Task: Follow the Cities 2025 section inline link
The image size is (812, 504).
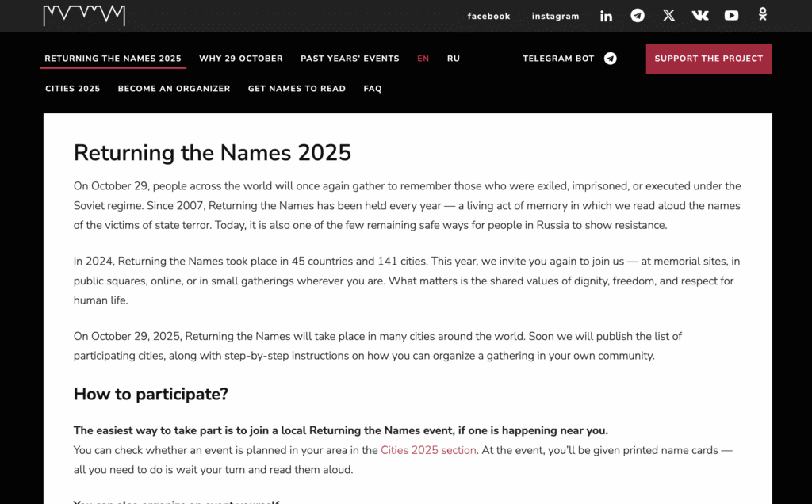Action: pyautogui.click(x=428, y=450)
